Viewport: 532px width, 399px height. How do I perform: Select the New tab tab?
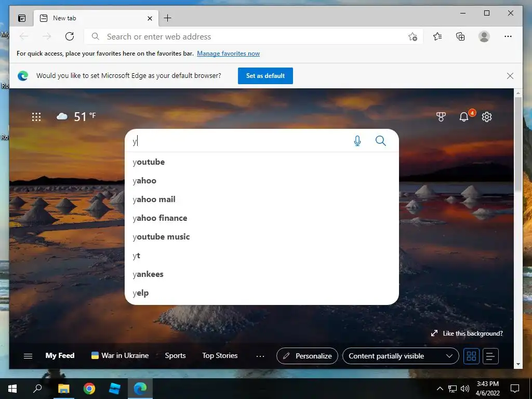(x=96, y=18)
